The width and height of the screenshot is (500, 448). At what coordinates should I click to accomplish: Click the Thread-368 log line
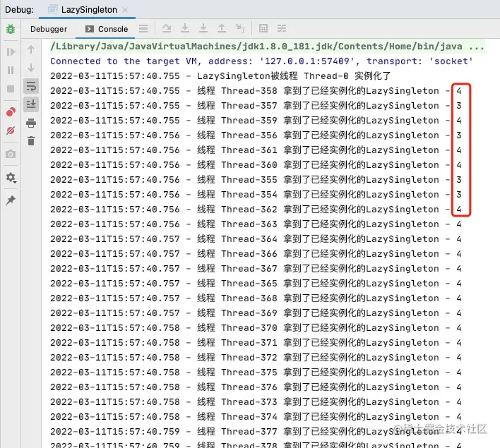click(x=256, y=298)
